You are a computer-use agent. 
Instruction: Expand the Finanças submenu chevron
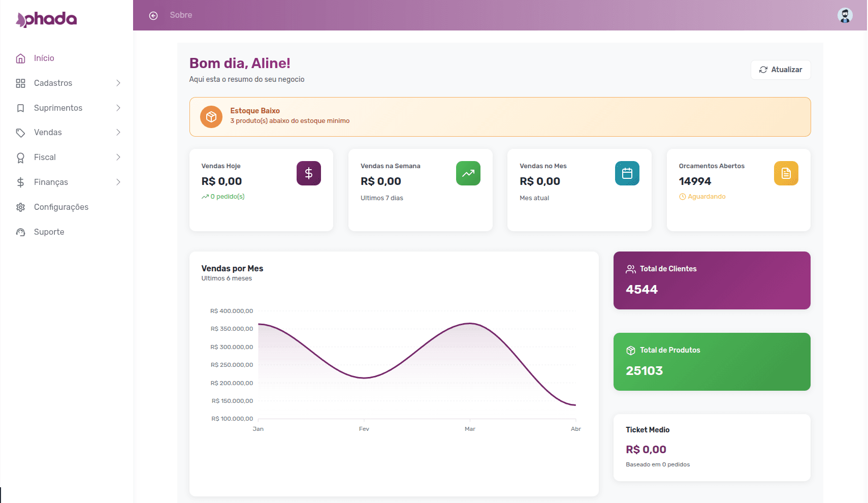(x=118, y=182)
